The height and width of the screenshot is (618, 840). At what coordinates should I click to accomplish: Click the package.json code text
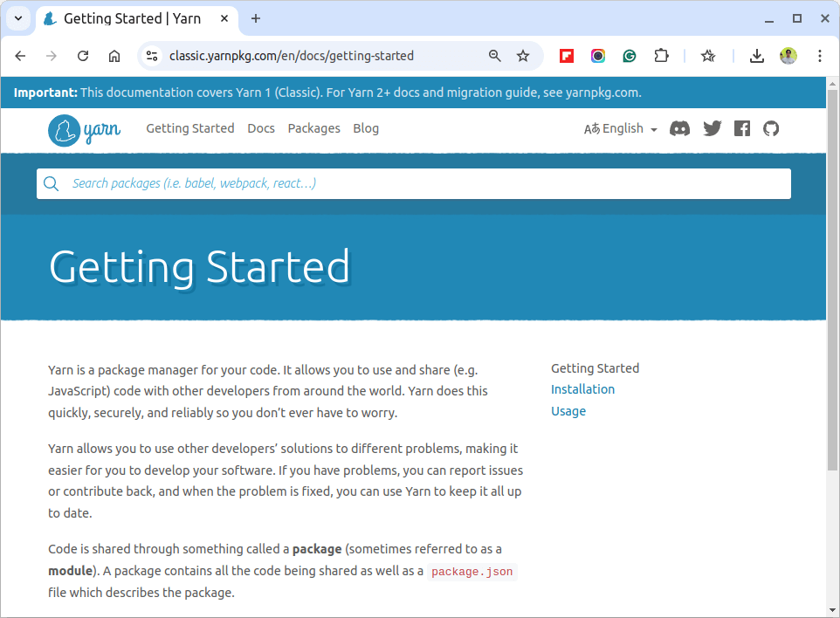click(472, 572)
